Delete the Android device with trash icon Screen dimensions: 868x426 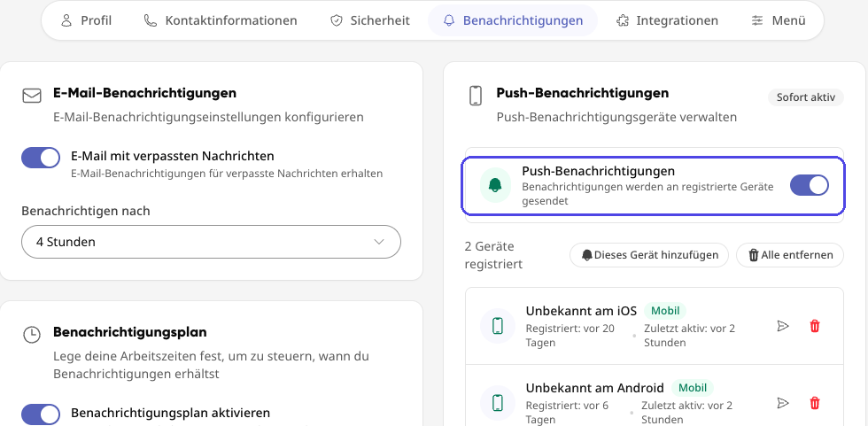point(814,402)
